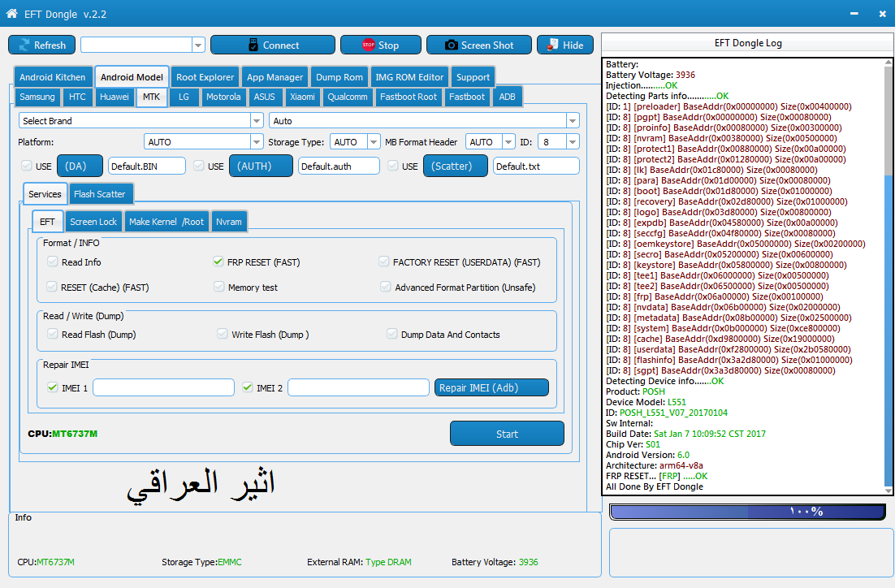The image size is (895, 588).
Task: Open the Platform AUTO dropdown
Action: click(257, 142)
